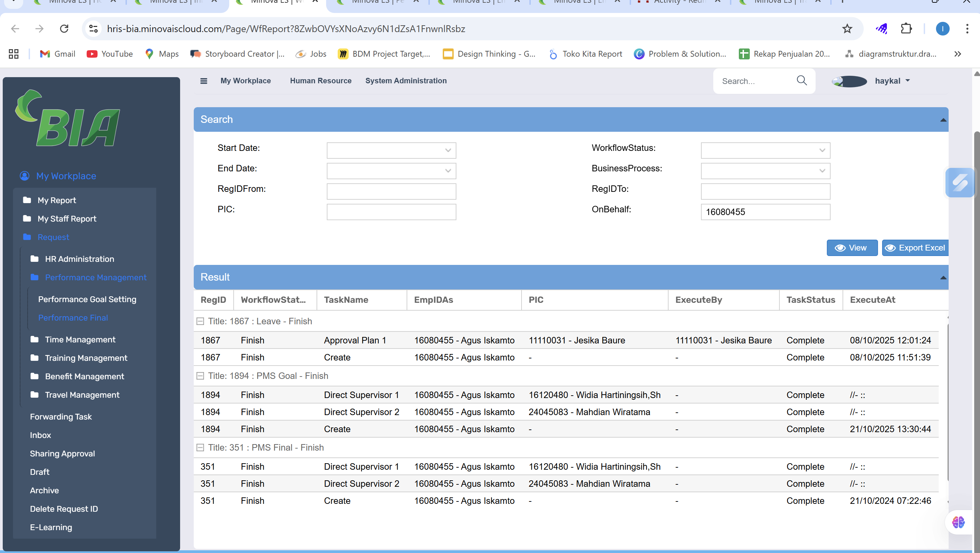This screenshot has width=980, height=553.
Task: Collapse the Title: 1867 Leave group
Action: click(x=200, y=321)
